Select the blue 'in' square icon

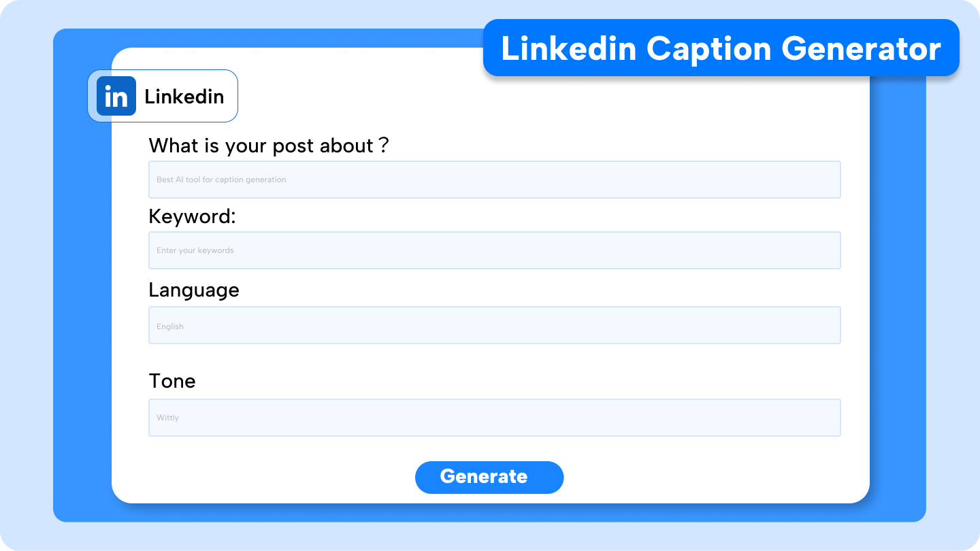pos(116,96)
